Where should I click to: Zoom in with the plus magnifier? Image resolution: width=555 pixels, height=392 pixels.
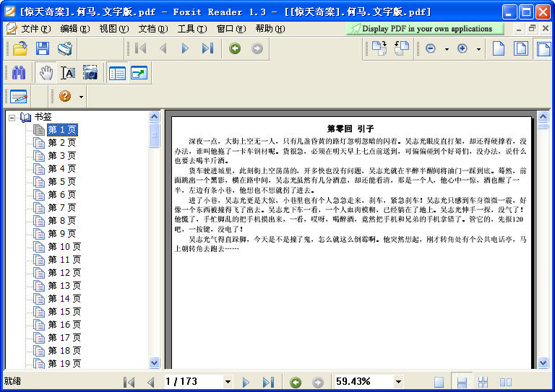pyautogui.click(x=462, y=48)
